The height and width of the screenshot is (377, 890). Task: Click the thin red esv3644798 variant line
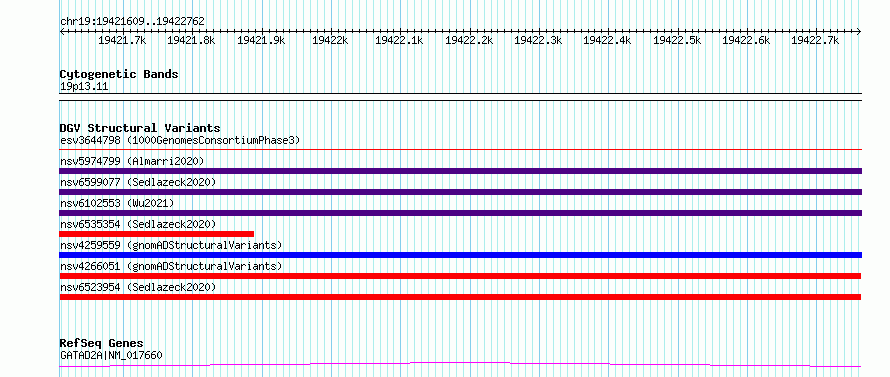pyautogui.click(x=460, y=150)
